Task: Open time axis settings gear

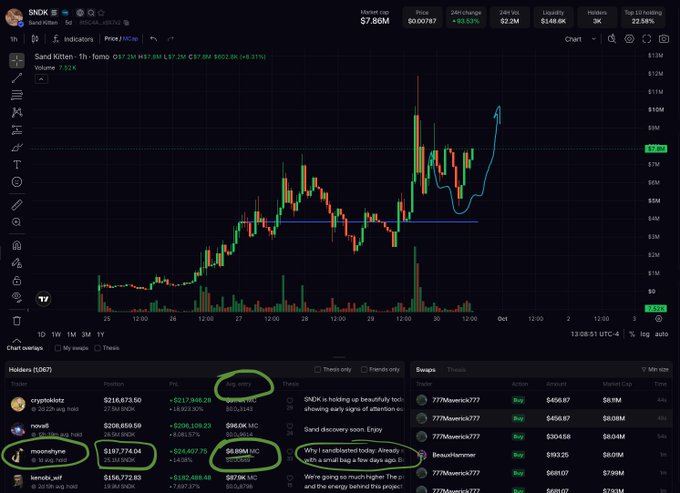Action: [658, 319]
